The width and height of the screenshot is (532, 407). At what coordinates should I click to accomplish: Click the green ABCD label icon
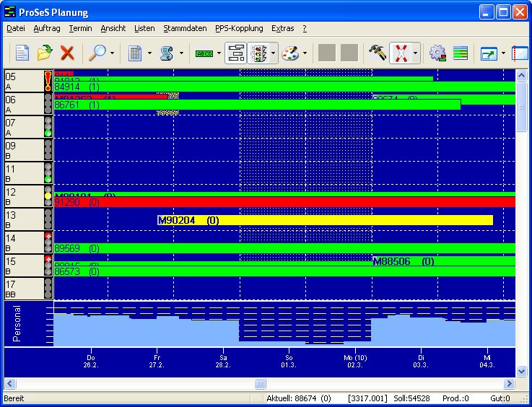[205, 53]
